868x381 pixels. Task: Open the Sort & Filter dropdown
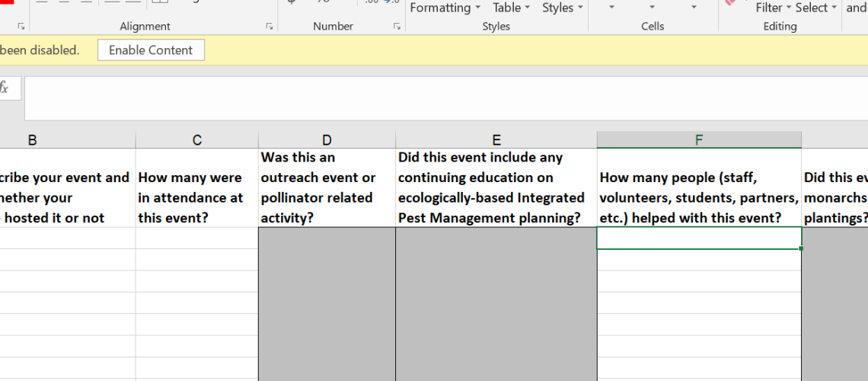click(x=773, y=8)
